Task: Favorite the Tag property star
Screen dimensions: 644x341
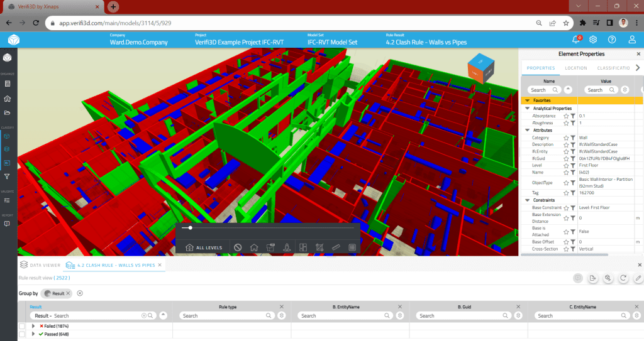Action: click(x=566, y=193)
